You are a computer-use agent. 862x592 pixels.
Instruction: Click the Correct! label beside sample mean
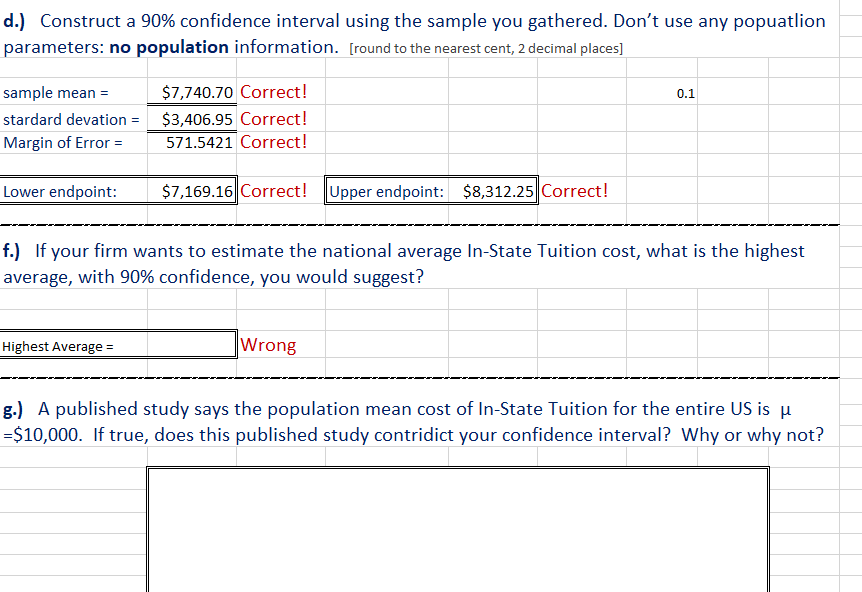click(x=272, y=92)
